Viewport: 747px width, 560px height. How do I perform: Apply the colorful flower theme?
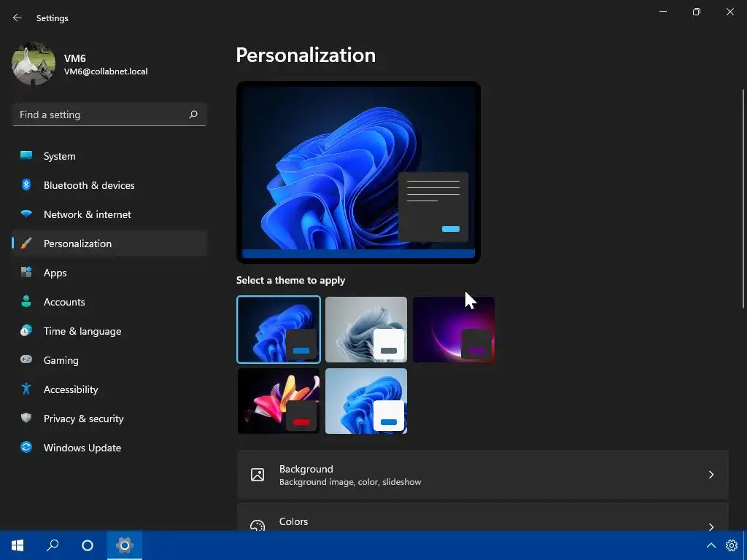click(279, 401)
